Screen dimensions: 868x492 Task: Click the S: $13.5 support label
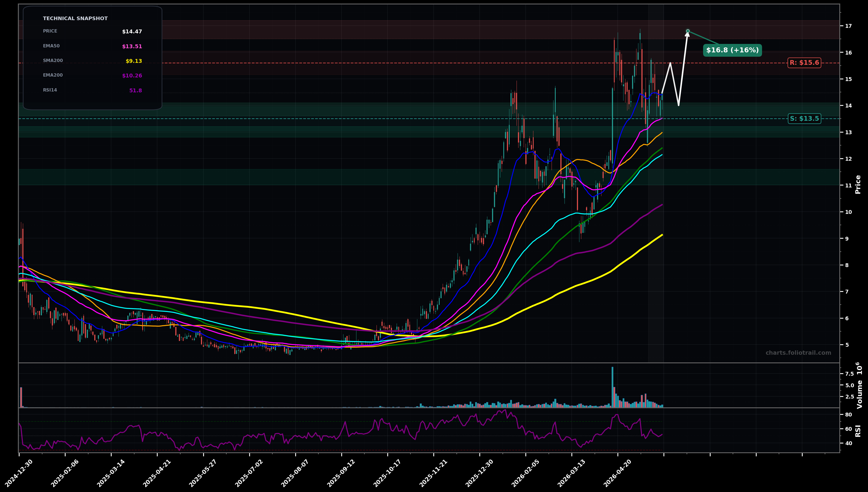coord(804,119)
